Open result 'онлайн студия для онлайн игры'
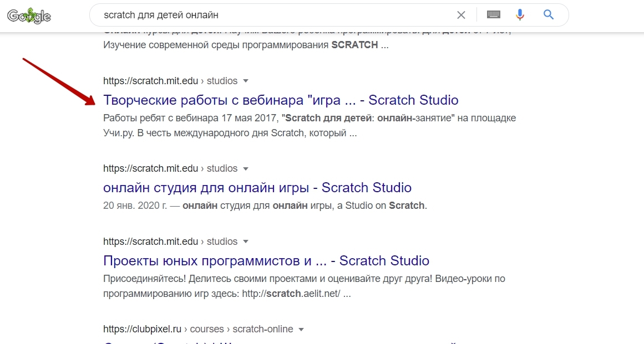This screenshot has height=344, width=644. 257,187
